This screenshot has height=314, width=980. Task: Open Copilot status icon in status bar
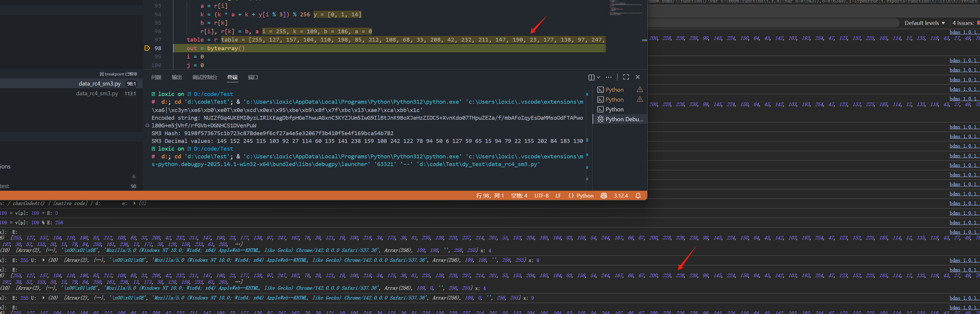604,196
